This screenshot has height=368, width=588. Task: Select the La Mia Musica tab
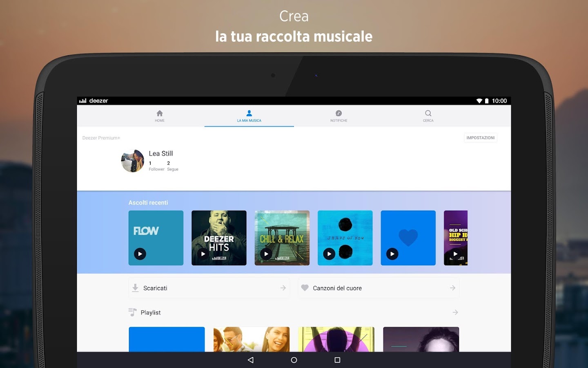tap(249, 116)
